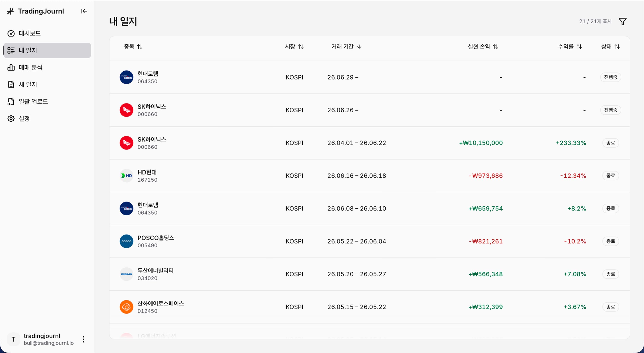The image size is (644, 353).
Task: Open the 두산에너빌리티 034020 entry
Action: click(369, 274)
